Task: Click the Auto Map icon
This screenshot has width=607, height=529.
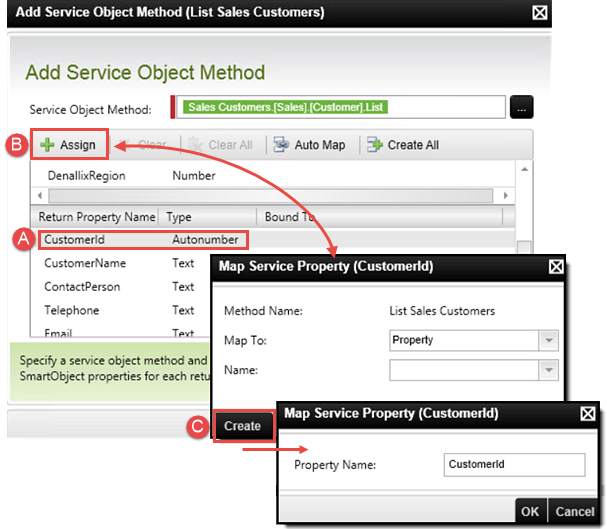Action: point(281,145)
